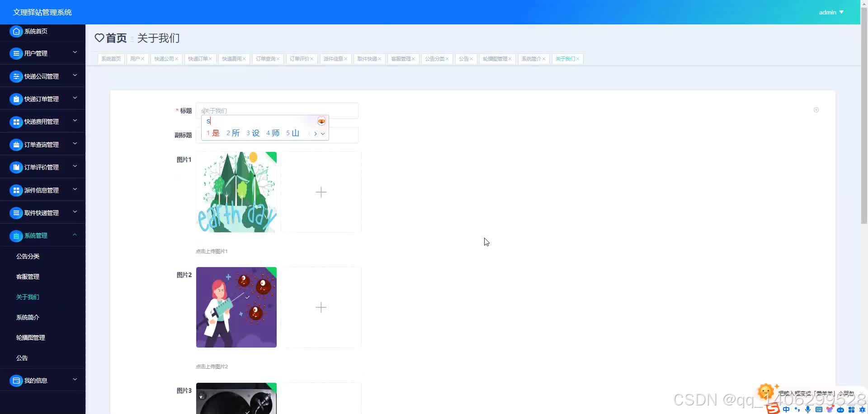Click the 用户管理 sidebar icon
Image resolution: width=868 pixels, height=414 pixels.
(x=16, y=53)
